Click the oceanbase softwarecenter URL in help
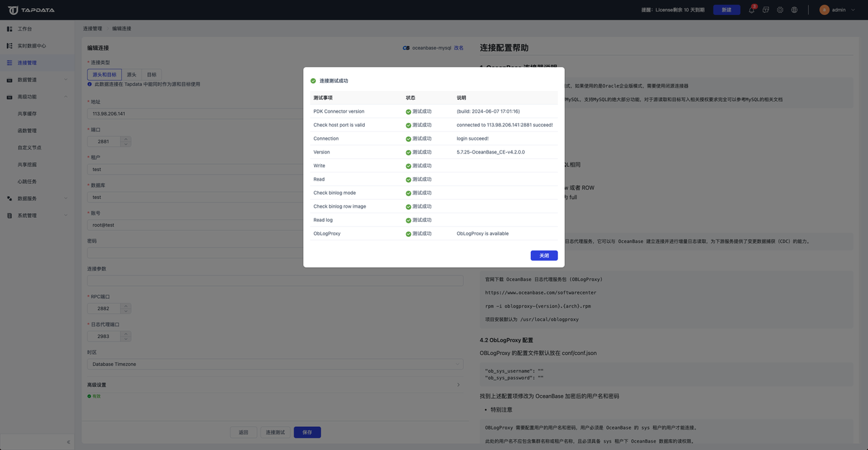Viewport: 868px width, 450px height. click(x=540, y=293)
